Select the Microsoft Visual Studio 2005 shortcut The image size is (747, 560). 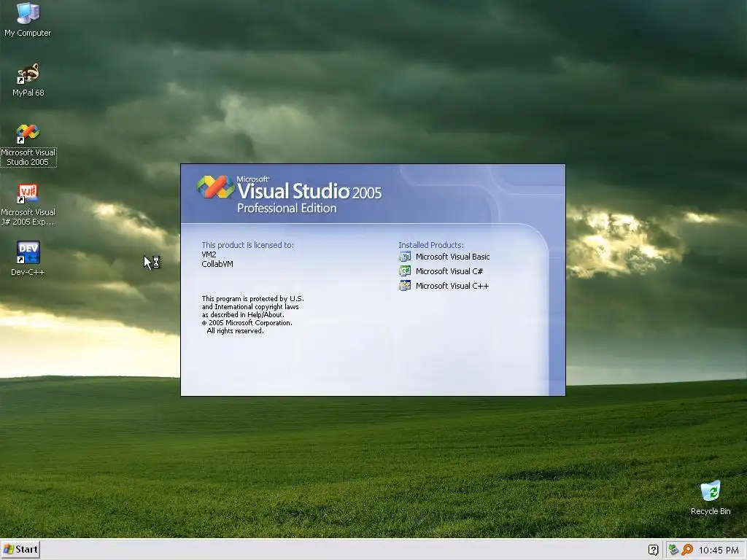point(28,145)
